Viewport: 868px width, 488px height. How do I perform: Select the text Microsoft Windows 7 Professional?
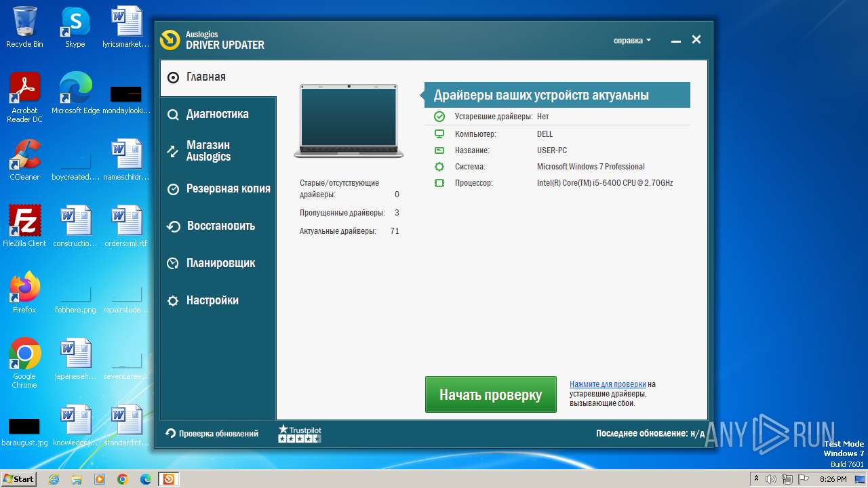click(x=591, y=167)
